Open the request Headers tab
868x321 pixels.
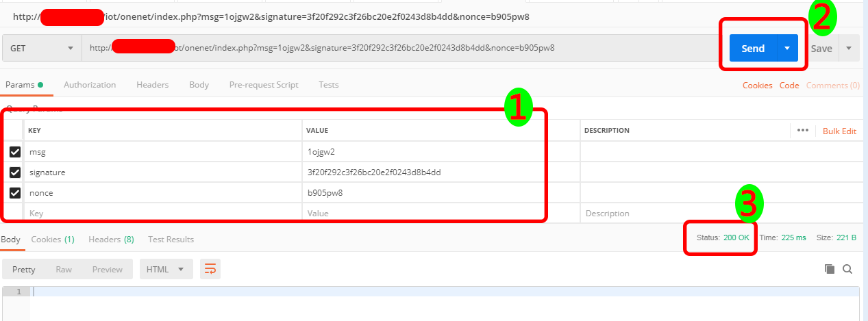[152, 85]
